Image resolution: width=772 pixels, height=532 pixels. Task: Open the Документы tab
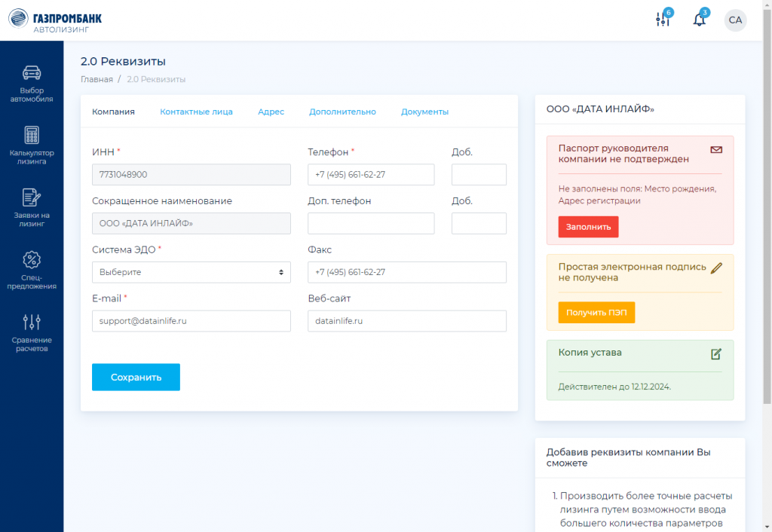coord(424,112)
